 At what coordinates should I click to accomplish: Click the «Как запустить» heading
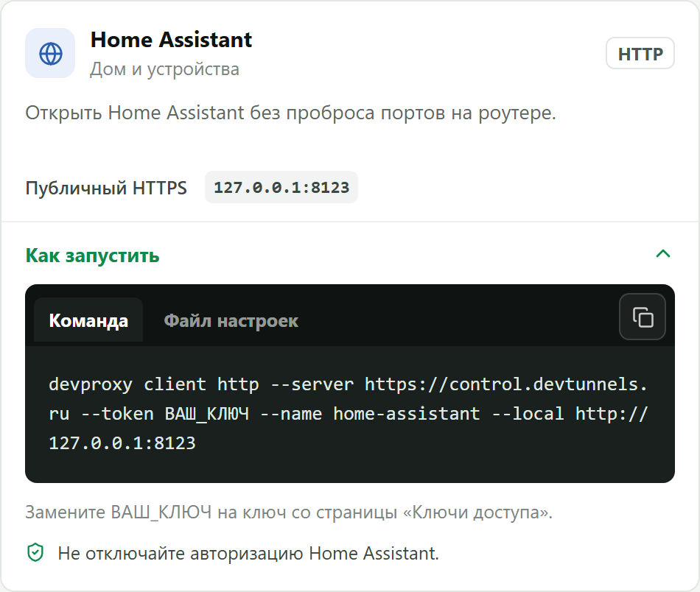pos(92,256)
